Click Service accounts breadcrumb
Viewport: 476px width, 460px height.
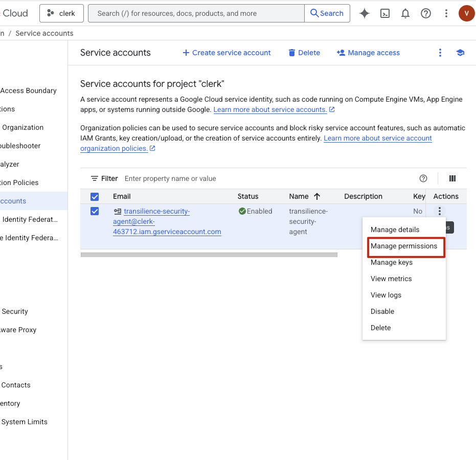click(x=44, y=33)
